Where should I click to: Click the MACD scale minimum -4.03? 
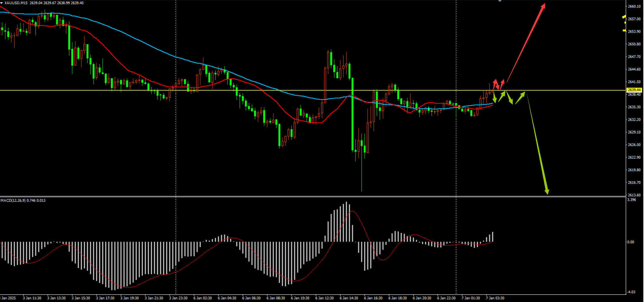(632, 292)
